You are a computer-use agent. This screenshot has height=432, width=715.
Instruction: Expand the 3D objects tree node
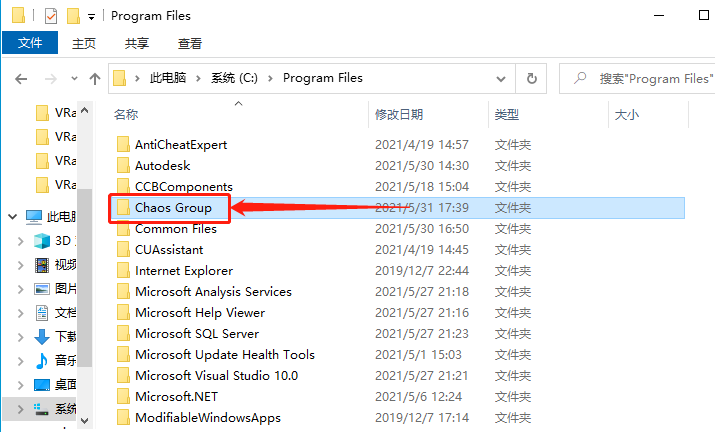click(21, 241)
